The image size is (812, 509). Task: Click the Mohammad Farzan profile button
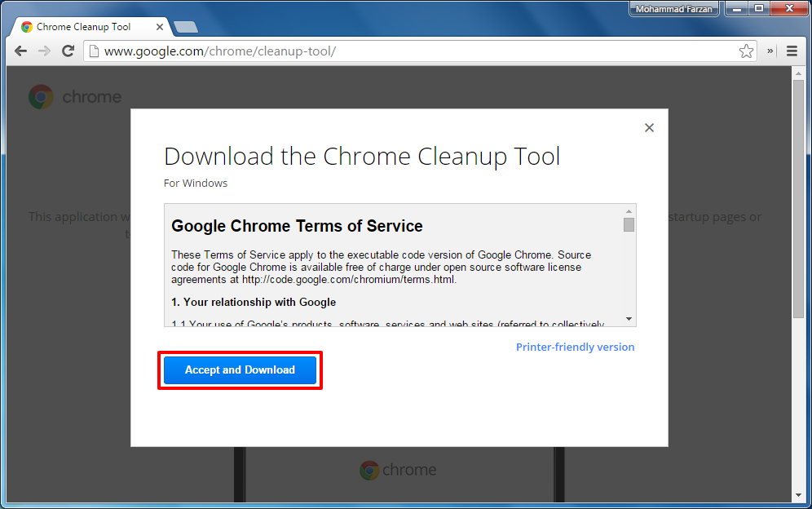(673, 9)
